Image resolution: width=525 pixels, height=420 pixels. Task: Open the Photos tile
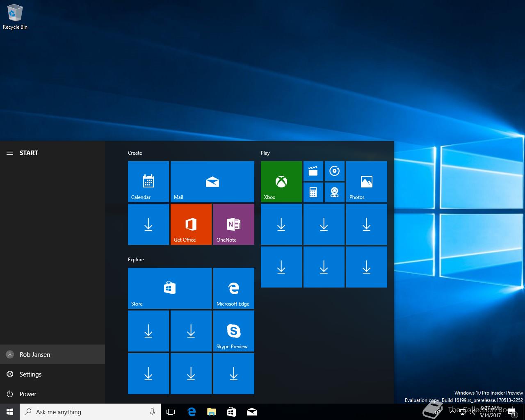click(367, 181)
